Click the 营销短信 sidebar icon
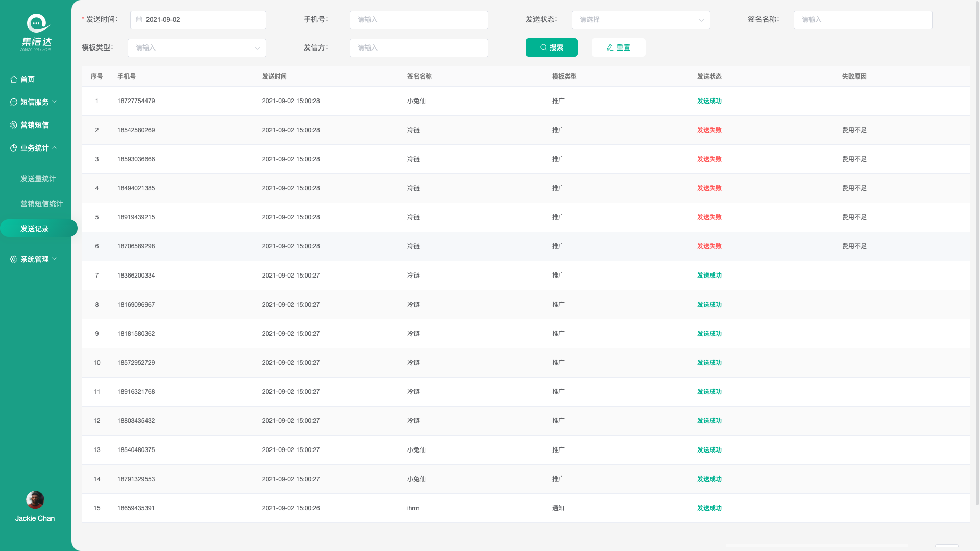The image size is (980, 551). click(x=14, y=125)
